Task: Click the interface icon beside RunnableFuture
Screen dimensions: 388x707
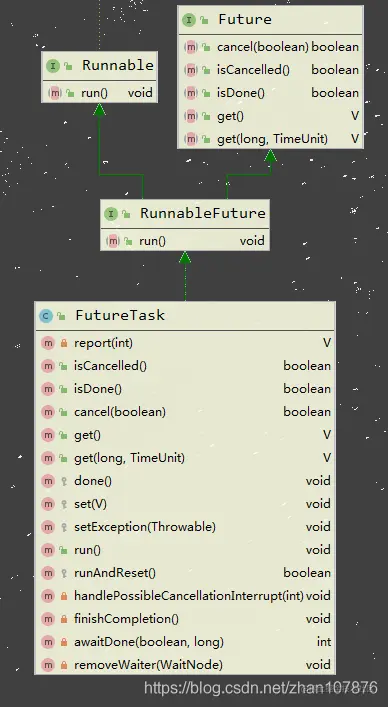Action: tap(111, 214)
